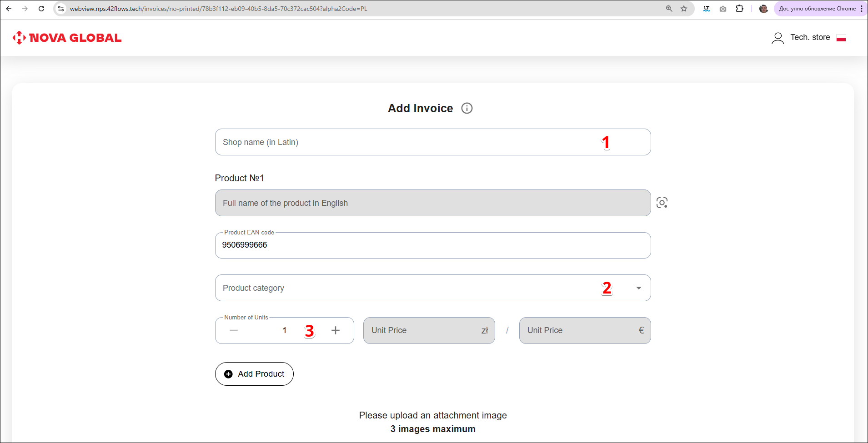Focus the Shop name input field
Viewport: 868px width, 443px height.
click(409, 142)
